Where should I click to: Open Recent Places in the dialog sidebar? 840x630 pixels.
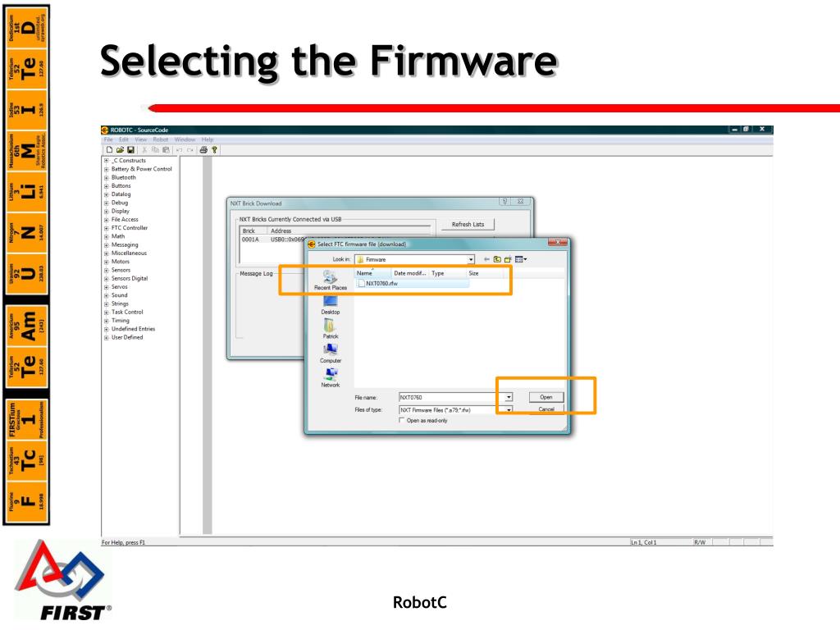(x=331, y=281)
